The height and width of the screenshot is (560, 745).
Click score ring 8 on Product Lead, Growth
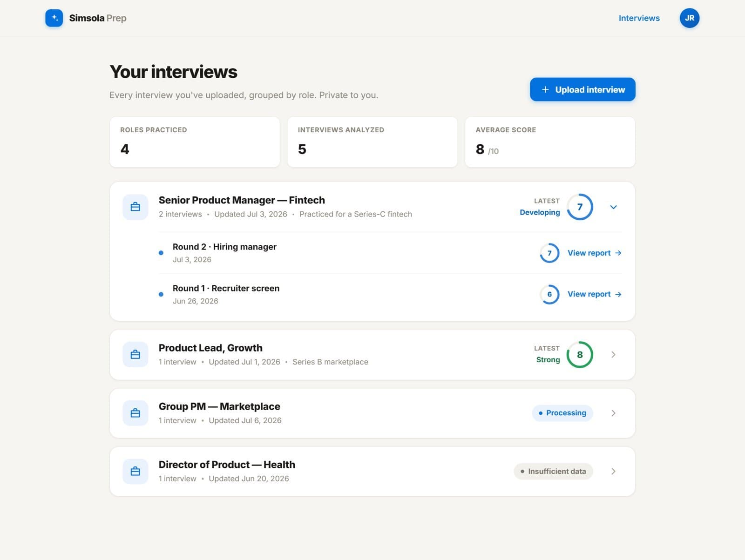click(580, 354)
